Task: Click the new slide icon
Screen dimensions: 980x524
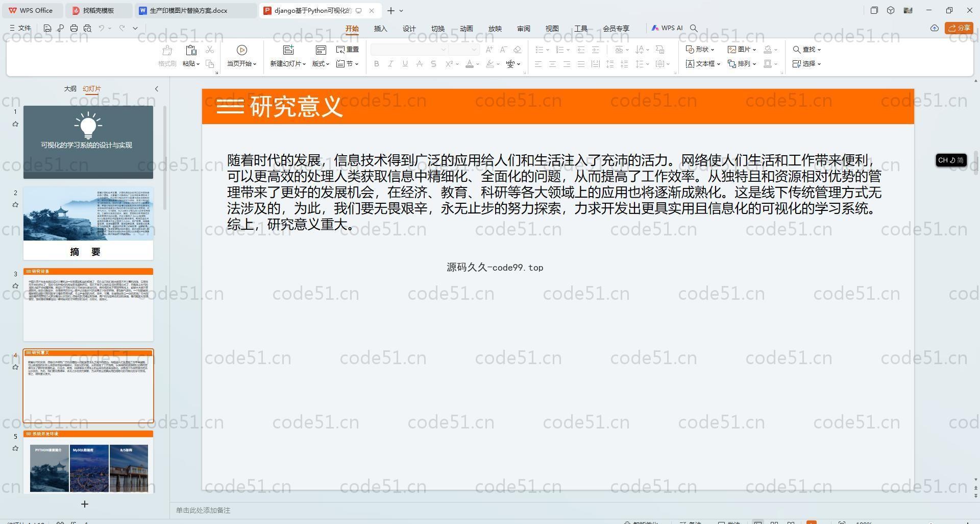Action: (288, 50)
